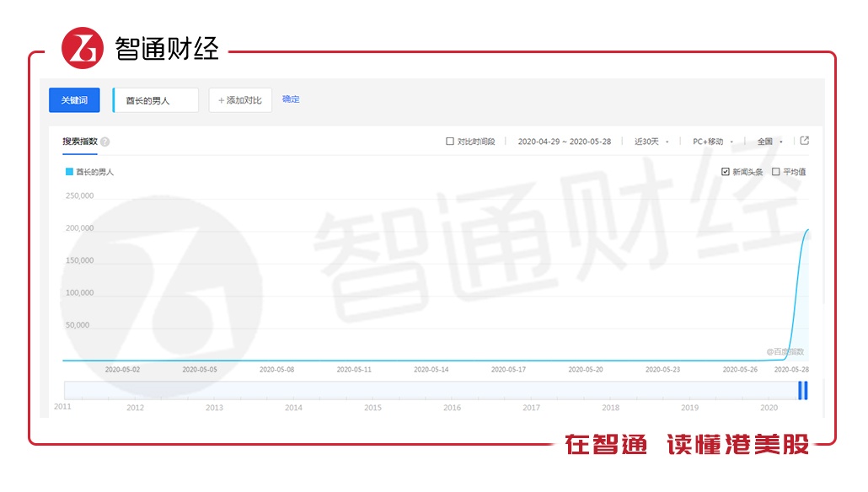Click the blue timeline range slider handle
The width and height of the screenshot is (868, 492).
802,390
